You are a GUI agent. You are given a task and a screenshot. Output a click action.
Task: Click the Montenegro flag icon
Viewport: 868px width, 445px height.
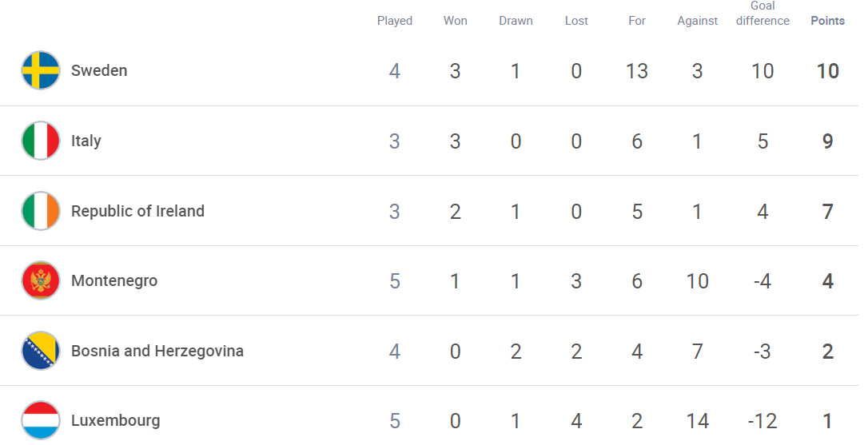(41, 280)
